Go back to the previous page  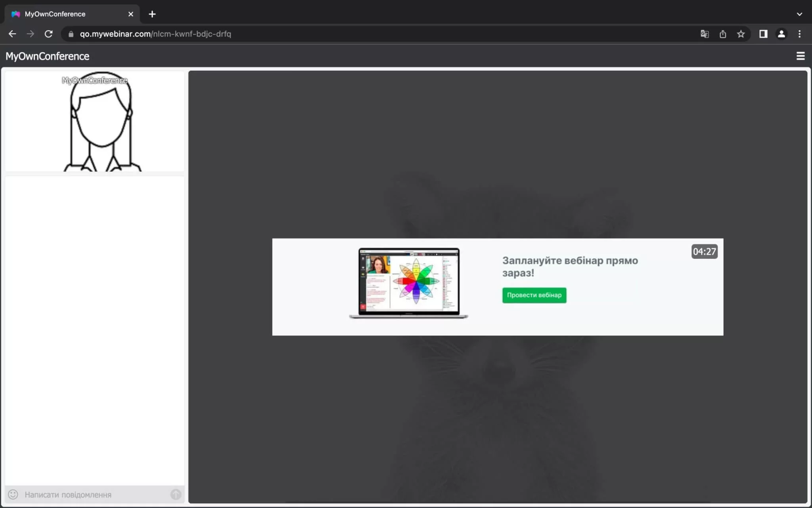click(x=12, y=34)
